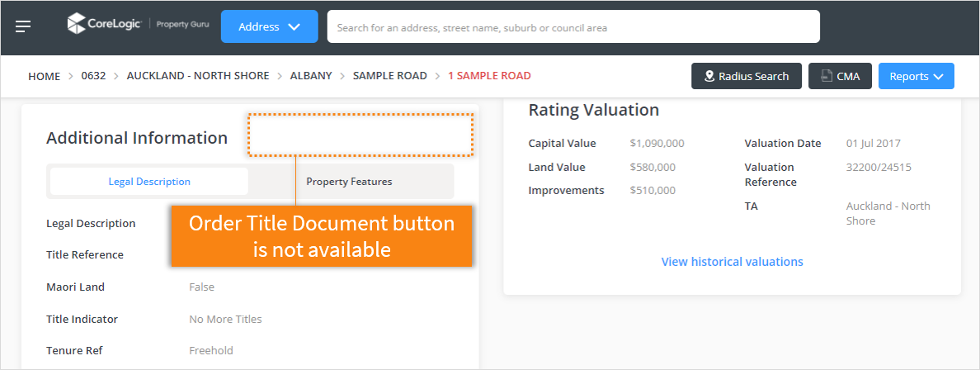This screenshot has width=980, height=370.
Task: Open View historical valuations link
Action: 732,262
